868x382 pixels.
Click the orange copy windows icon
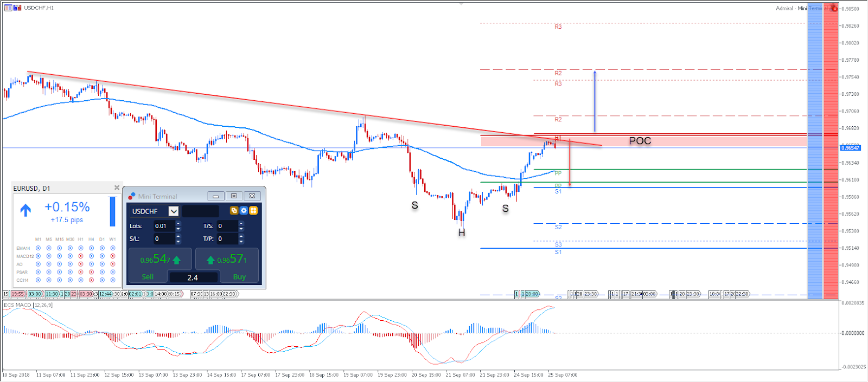click(x=234, y=211)
